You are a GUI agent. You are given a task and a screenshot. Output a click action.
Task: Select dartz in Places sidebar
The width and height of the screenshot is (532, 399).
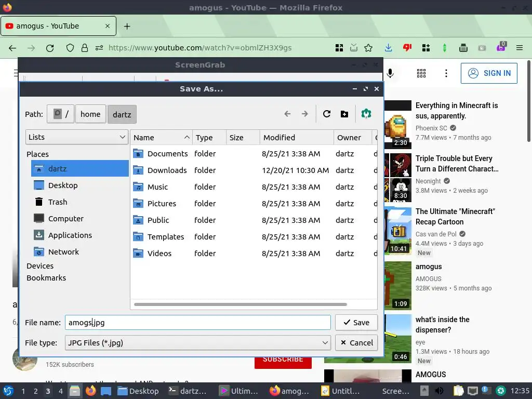click(x=79, y=169)
